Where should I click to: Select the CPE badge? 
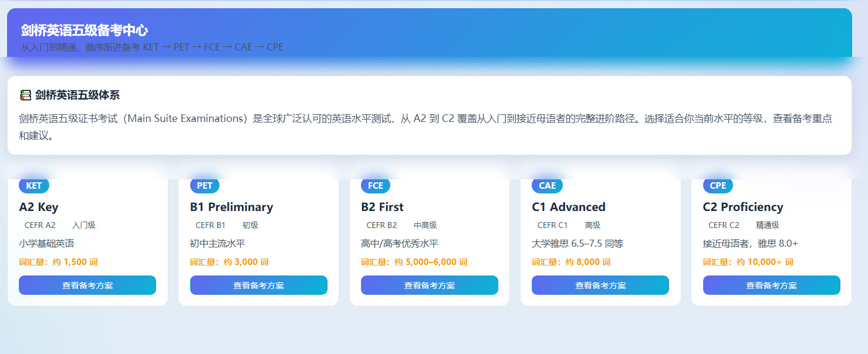click(x=718, y=185)
